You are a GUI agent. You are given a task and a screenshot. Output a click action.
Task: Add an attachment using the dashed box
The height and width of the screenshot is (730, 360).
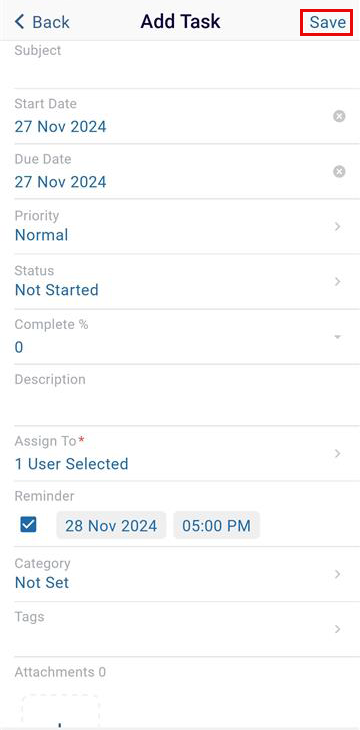[61, 711]
